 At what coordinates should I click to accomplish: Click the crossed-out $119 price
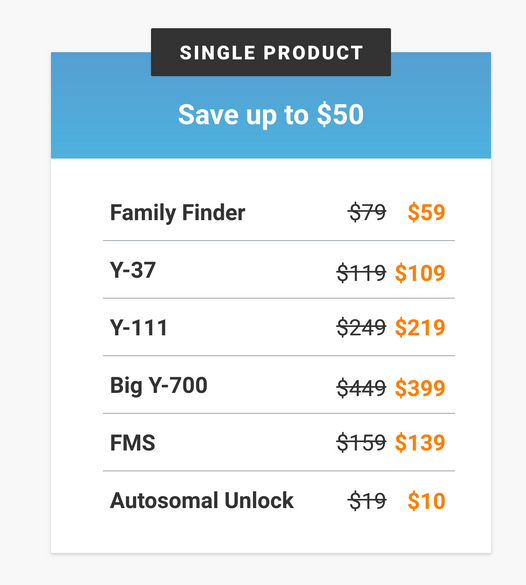coord(361,273)
